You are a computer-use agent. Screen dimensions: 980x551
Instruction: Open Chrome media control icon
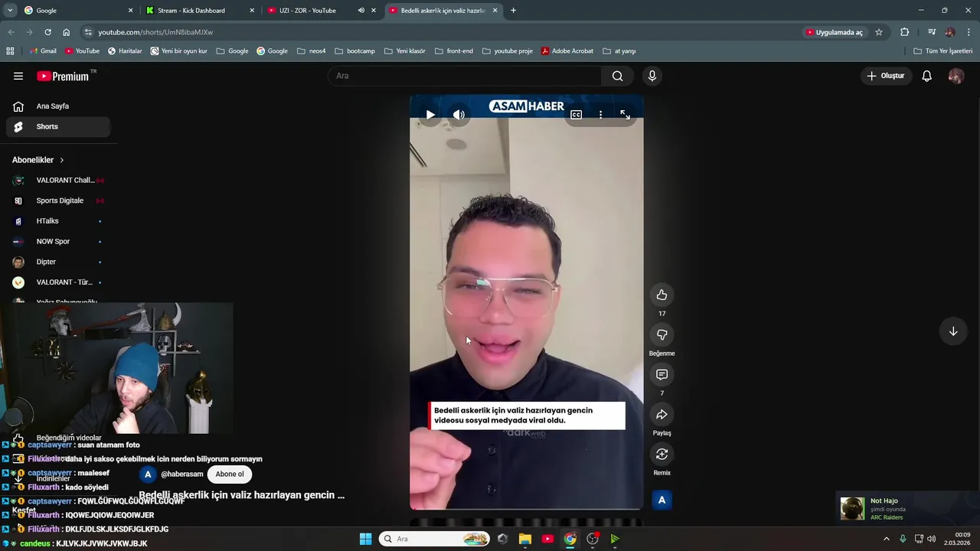932,32
